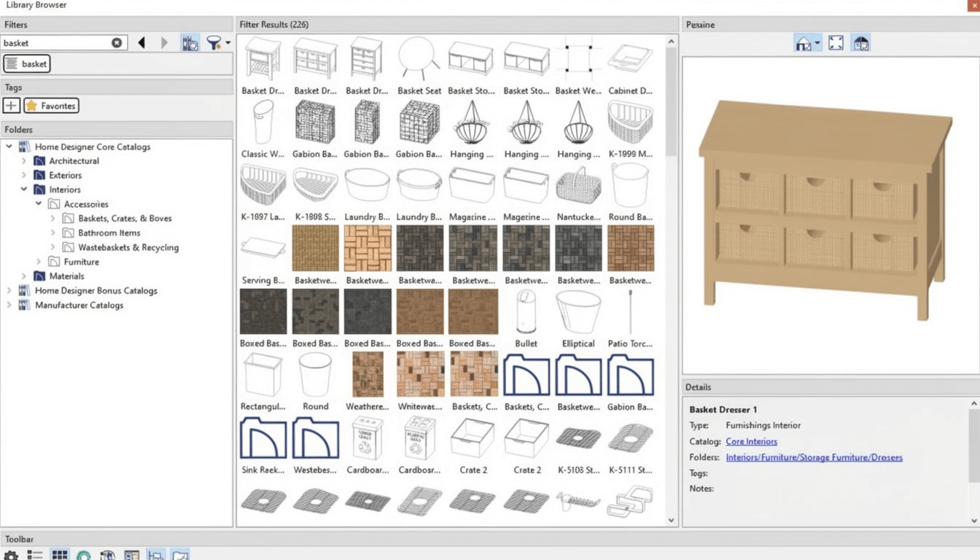Viewport: 980px width, 560px height.
Task: Open the Westebes... folder result
Action: point(316,445)
